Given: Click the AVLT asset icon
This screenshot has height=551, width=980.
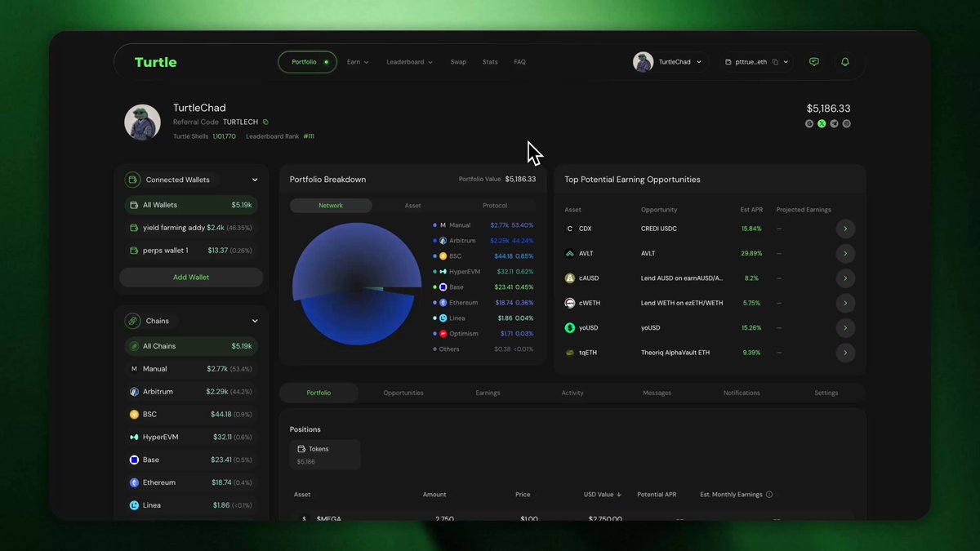Looking at the screenshot, I should (570, 253).
